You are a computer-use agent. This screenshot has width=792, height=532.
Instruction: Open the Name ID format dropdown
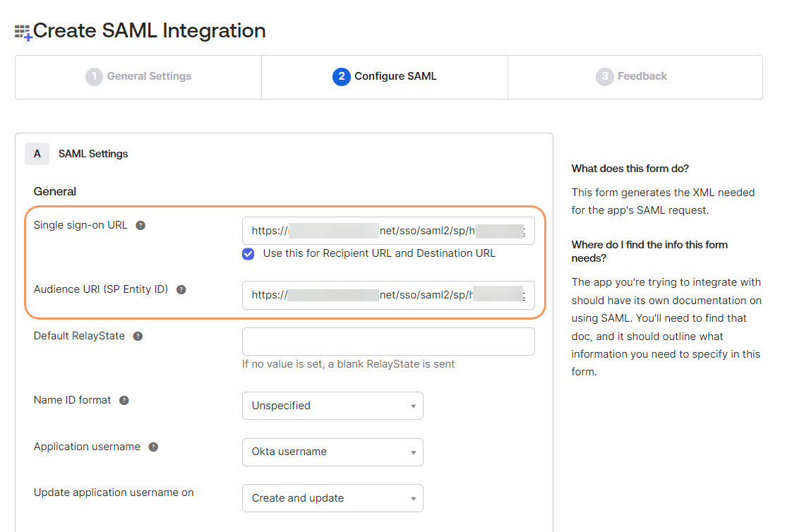[x=332, y=406]
